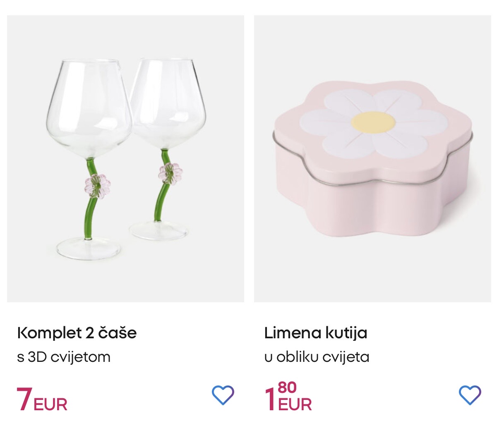Favorite the Komplet 2 čaše item with heart

tap(223, 395)
